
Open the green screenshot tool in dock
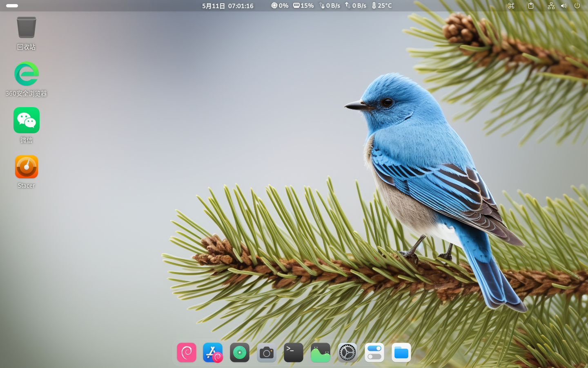point(321,352)
